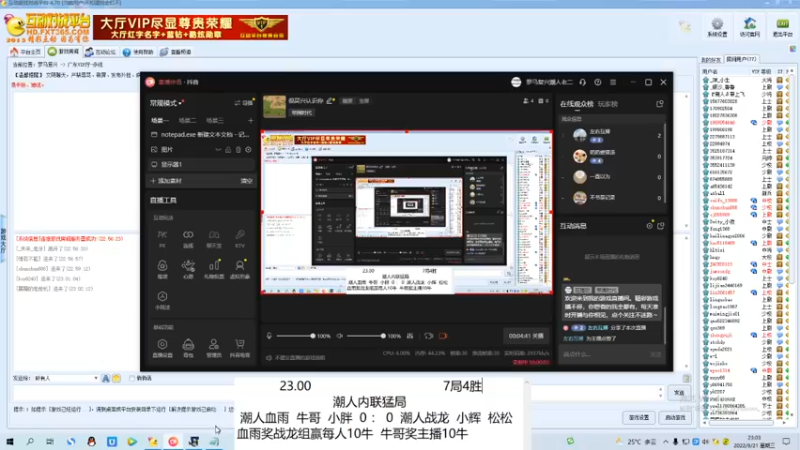Open the 发送给 recipient dropdown
Viewport: 800px width, 450px height.
[x=66, y=378]
